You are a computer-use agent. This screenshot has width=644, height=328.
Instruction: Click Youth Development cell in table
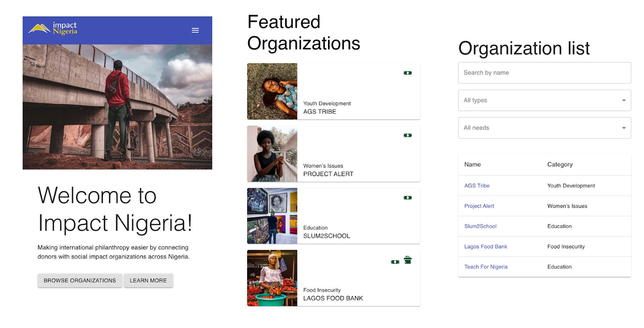coord(571,186)
